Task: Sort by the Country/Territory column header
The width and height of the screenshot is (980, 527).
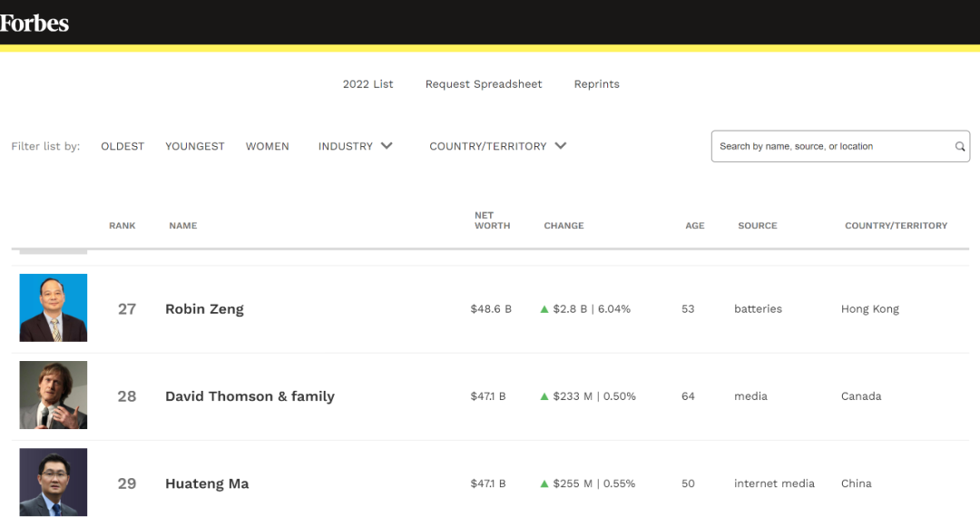Action: (x=897, y=226)
